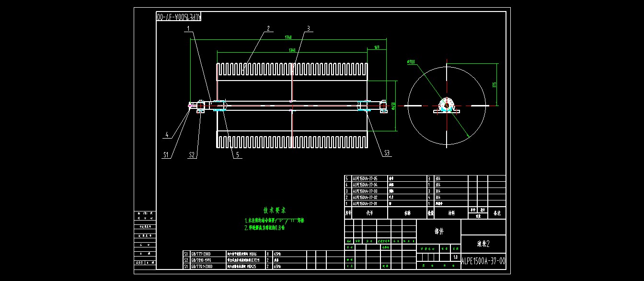
Task: Click part code ALPE1500A-37-01 in the parts list
Action: click(x=365, y=203)
